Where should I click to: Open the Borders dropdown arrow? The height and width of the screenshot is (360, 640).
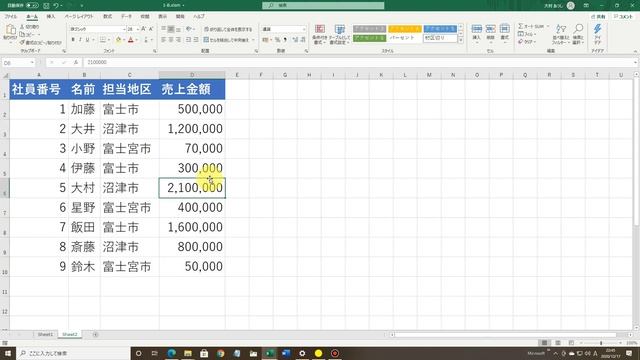[x=109, y=40]
